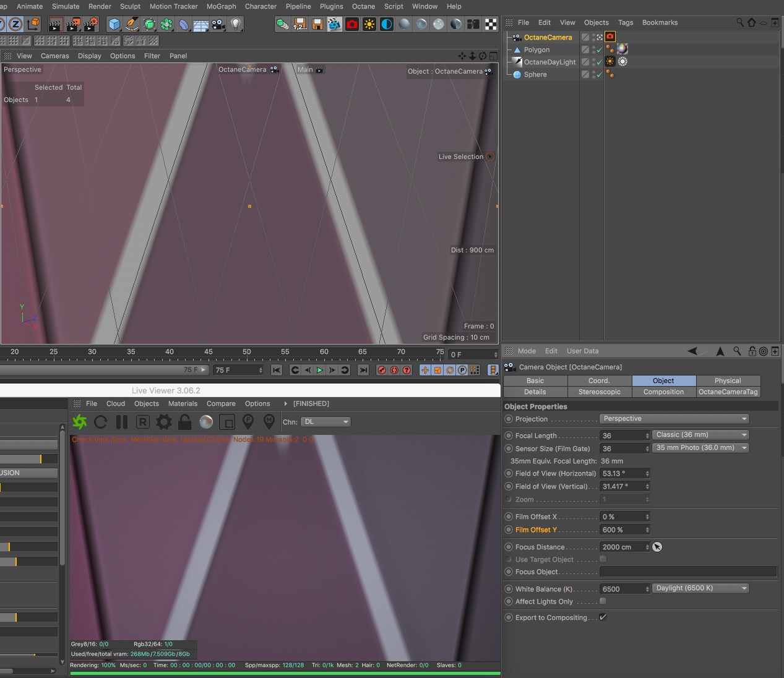Click the home icon in Object Manager
The width and height of the screenshot is (784, 678).
pyautogui.click(x=752, y=22)
